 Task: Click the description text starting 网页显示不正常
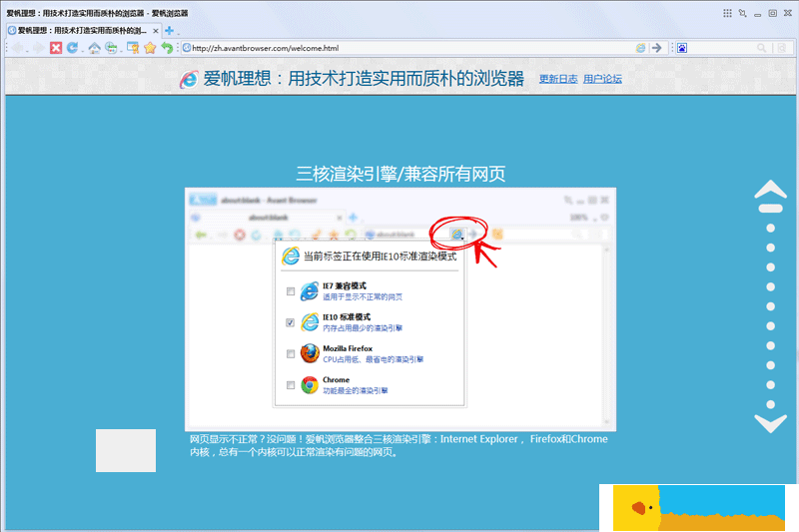pos(399,445)
